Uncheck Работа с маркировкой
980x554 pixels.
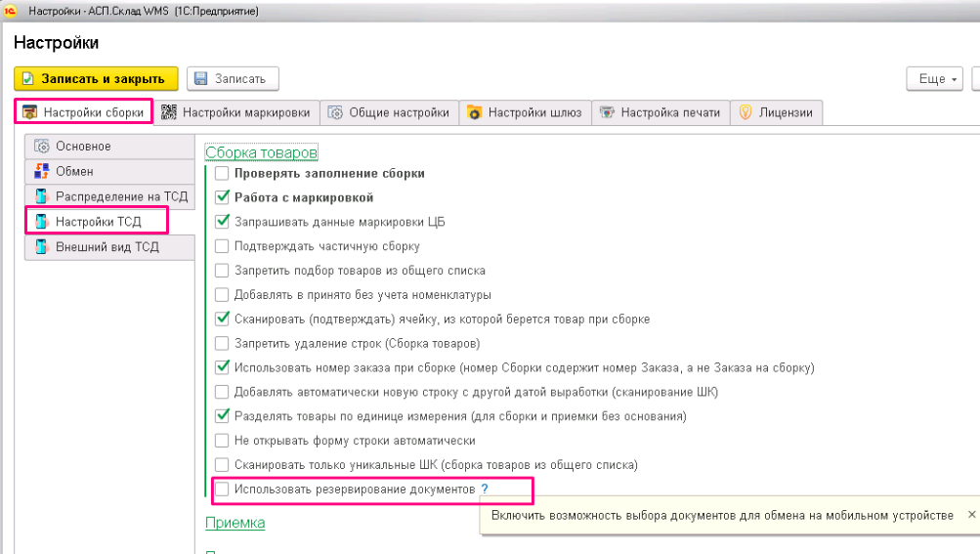tap(222, 197)
